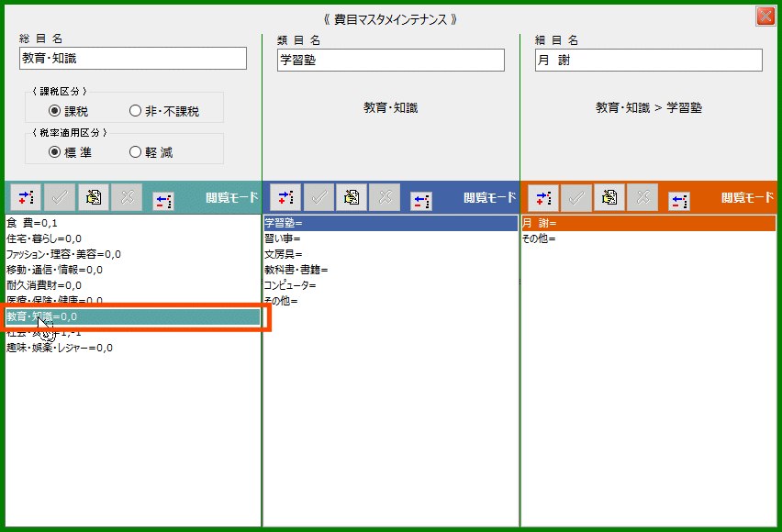Click the edit notepad icon in the teal 総目 toolbar
This screenshot has width=782, height=532.
[x=94, y=197]
